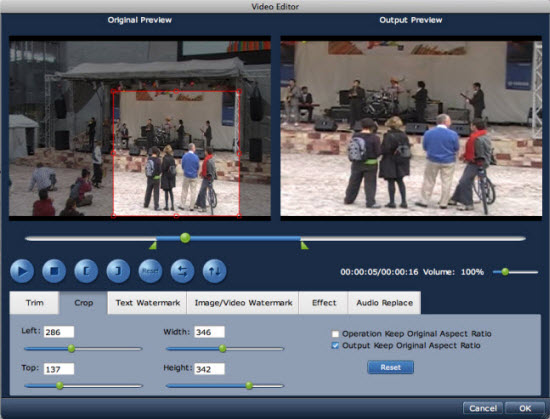Flip video vertically with up-down arrows

(x=214, y=271)
